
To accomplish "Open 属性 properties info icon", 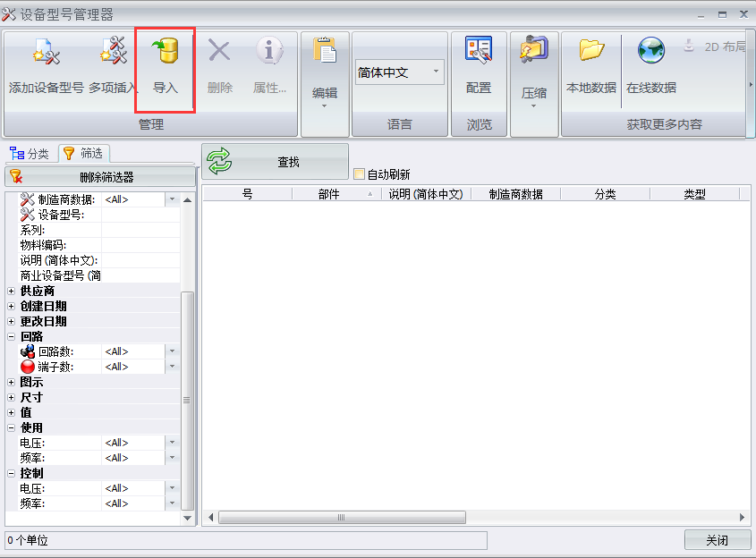I will pos(269,50).
